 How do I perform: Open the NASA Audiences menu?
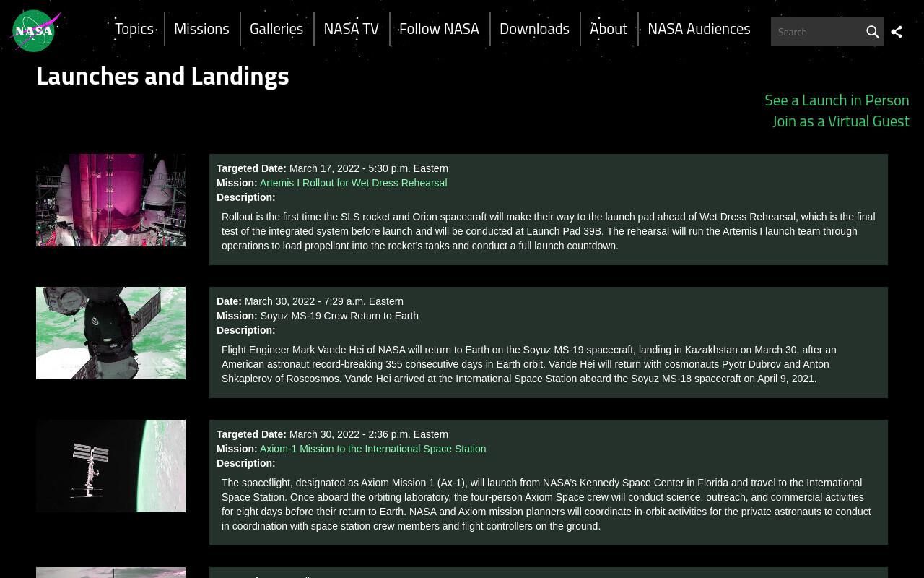coord(699,29)
